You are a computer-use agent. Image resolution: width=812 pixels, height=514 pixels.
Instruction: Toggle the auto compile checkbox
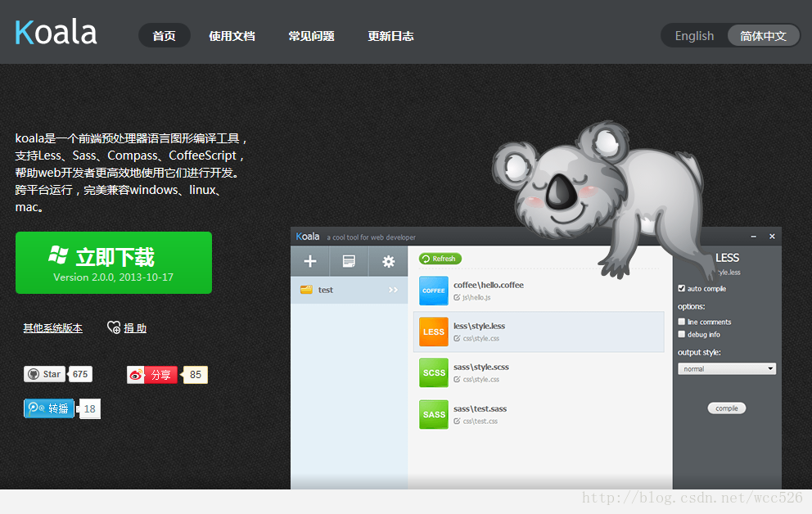[x=682, y=288]
